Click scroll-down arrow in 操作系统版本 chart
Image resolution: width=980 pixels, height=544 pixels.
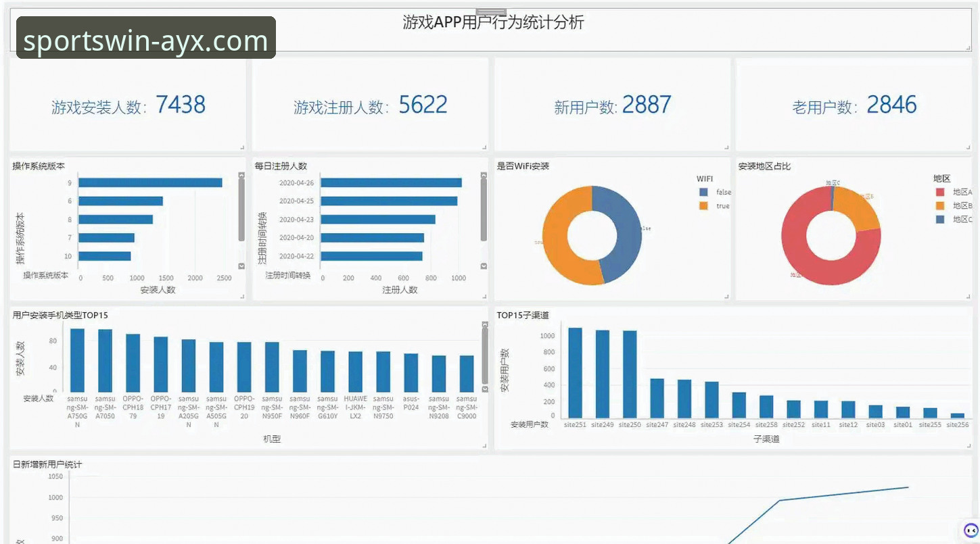[x=241, y=266]
